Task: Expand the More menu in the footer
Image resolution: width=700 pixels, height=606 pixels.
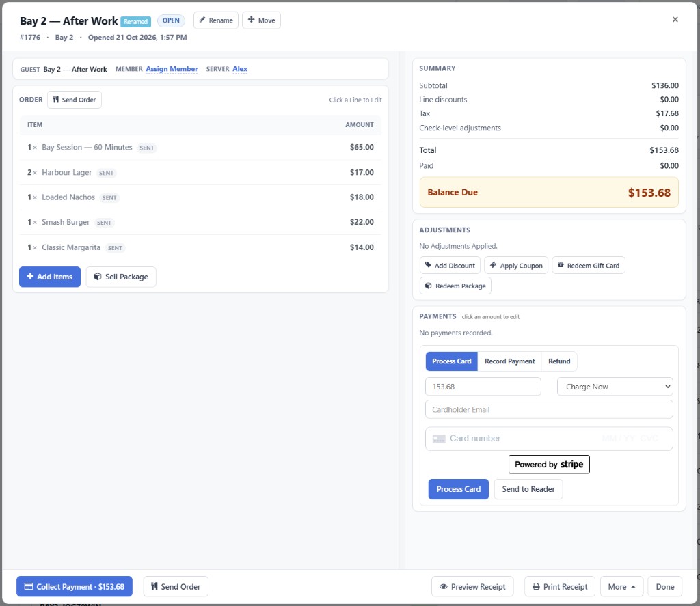Action: coord(621,586)
